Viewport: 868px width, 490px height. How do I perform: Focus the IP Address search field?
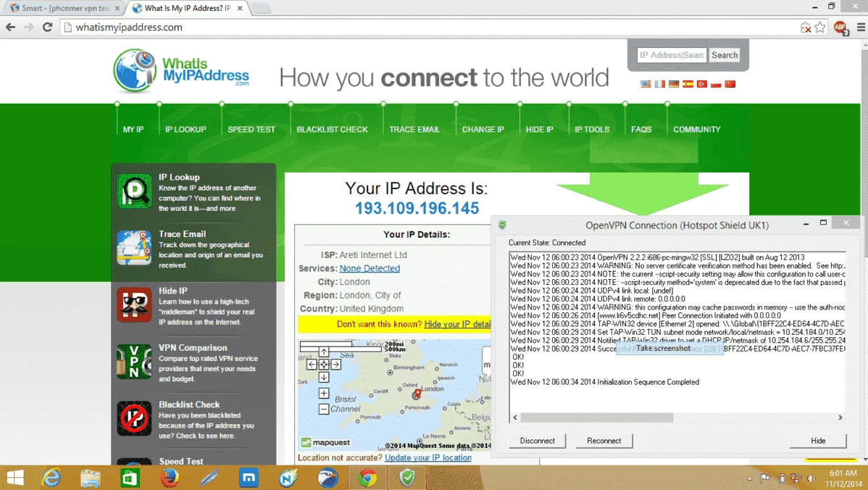point(672,55)
